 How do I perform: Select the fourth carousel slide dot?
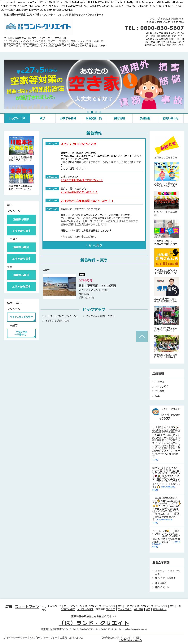point(100,112)
